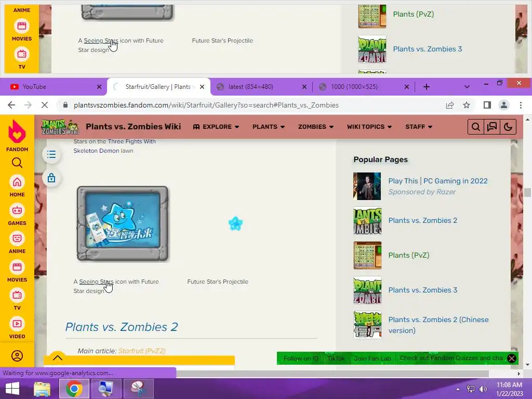Viewport: 532px width, 399px height.
Task: Toggle the Chrome side panel icon
Action: click(x=487, y=105)
